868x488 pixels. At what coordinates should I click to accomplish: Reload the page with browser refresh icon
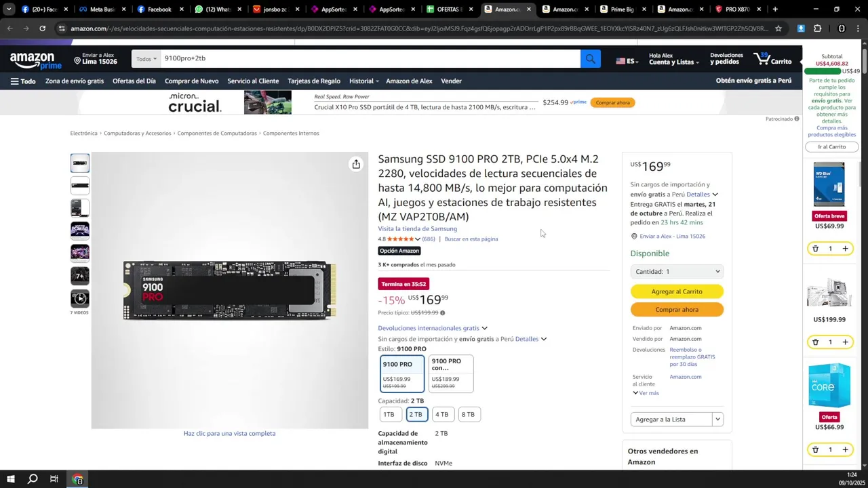[42, 28]
